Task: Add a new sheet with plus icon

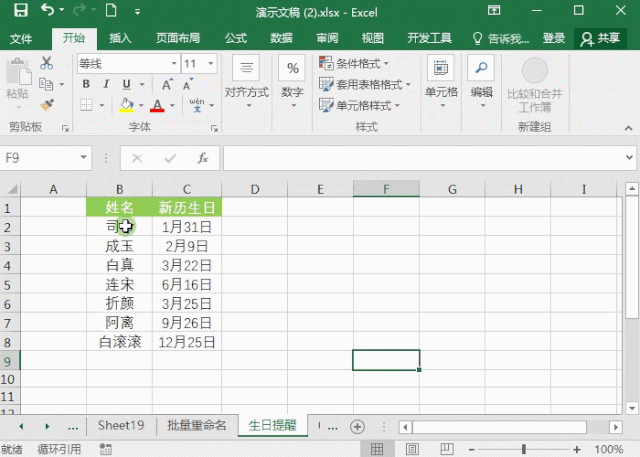Action: [357, 427]
